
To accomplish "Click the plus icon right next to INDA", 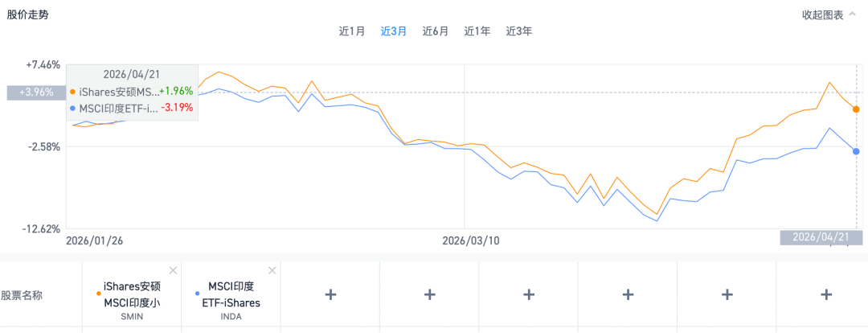I will click(330, 294).
